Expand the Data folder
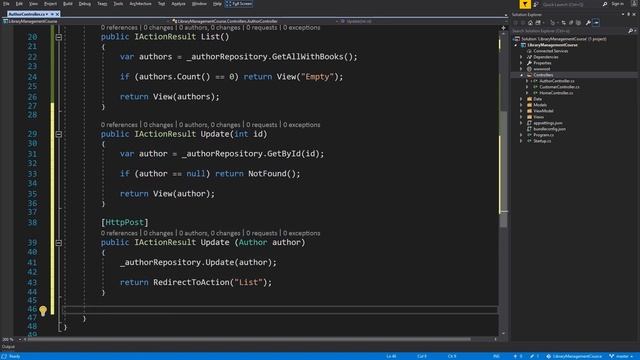Screen dimensions: 640x360 tap(521, 99)
